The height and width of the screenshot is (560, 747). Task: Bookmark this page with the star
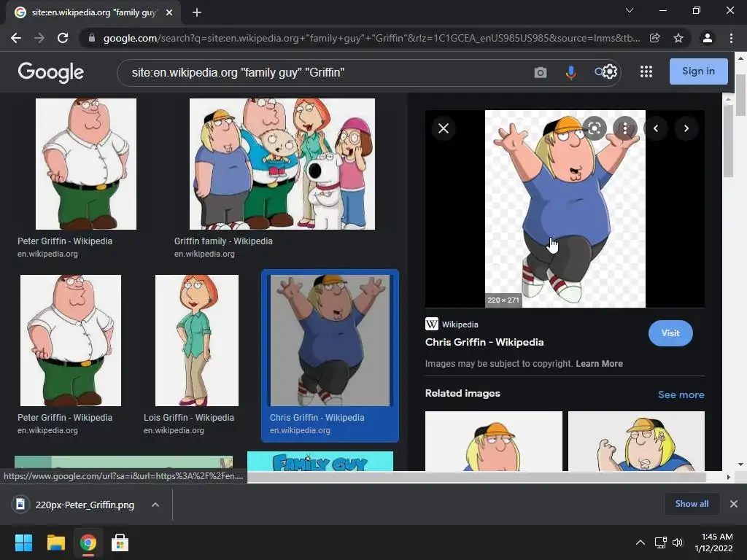(x=678, y=38)
